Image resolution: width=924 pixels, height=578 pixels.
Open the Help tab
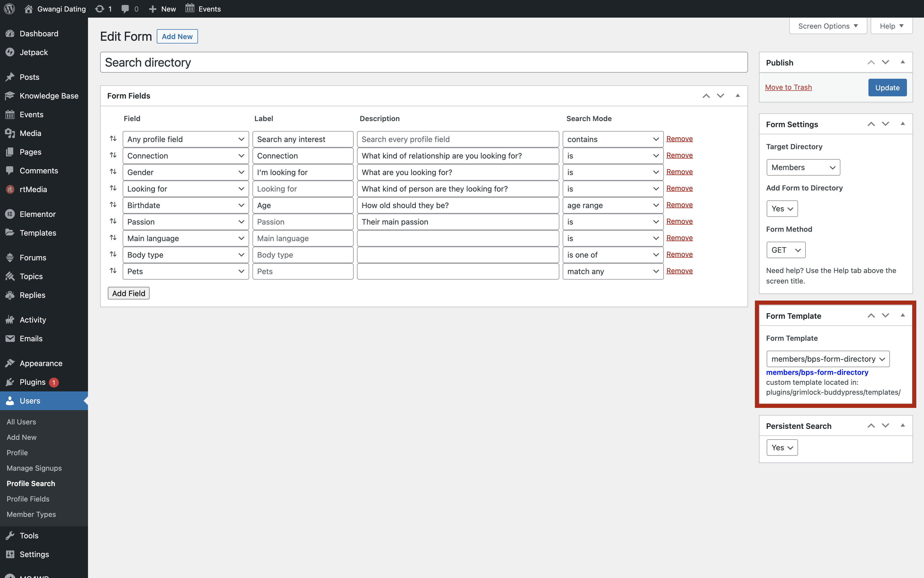click(x=892, y=26)
